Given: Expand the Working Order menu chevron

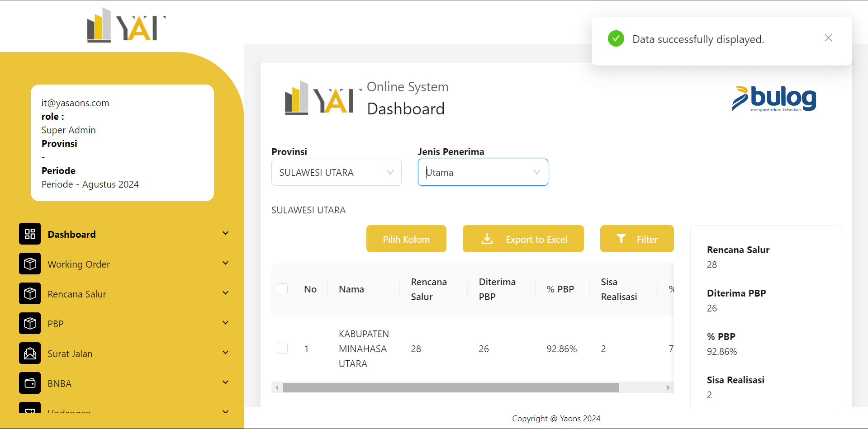Looking at the screenshot, I should 225,263.
